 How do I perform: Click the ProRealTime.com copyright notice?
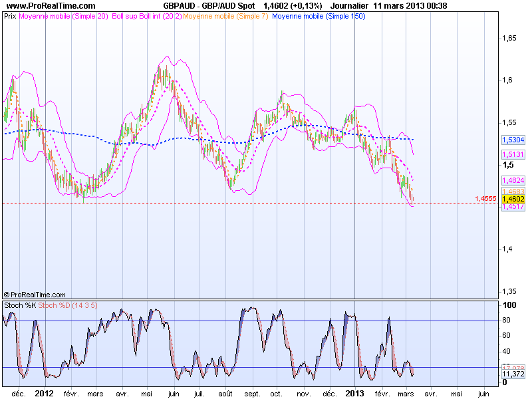pyautogui.click(x=35, y=295)
